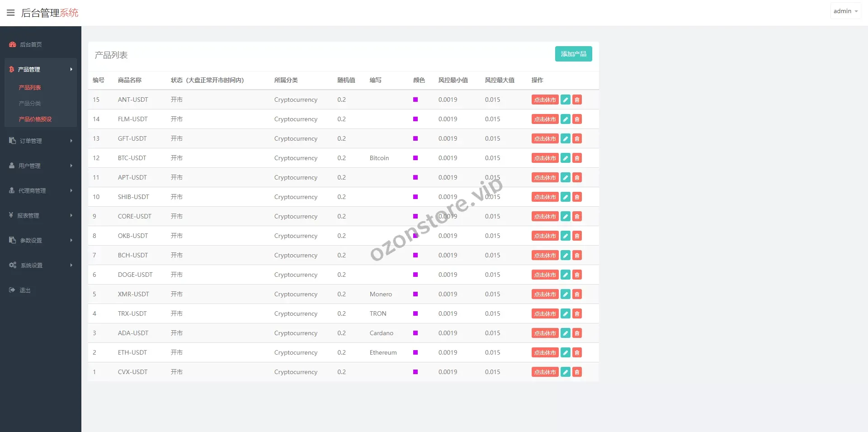The image size is (868, 432).
Task: Toggle 点击休市 for the ADA-USDT row
Action: point(545,333)
